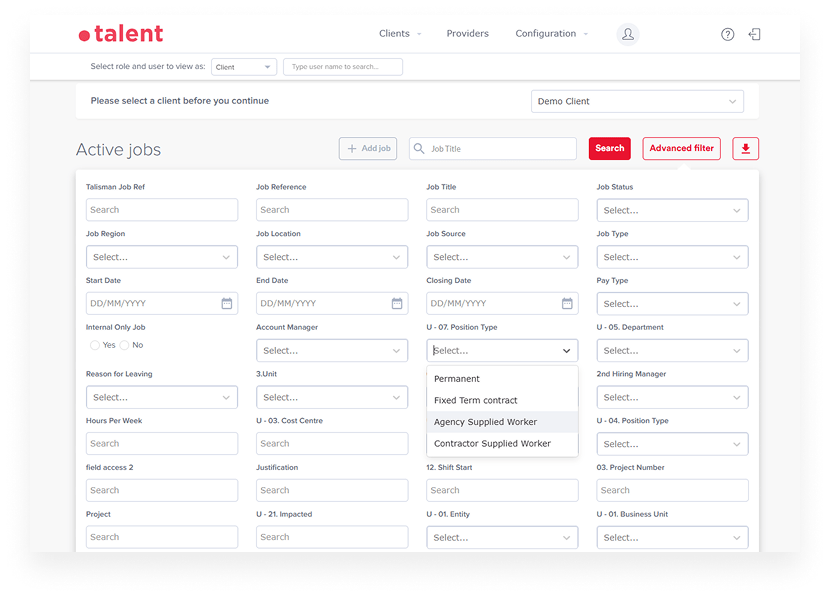The height and width of the screenshot is (597, 830).
Task: Expand the Demo Client dropdown
Action: point(638,101)
